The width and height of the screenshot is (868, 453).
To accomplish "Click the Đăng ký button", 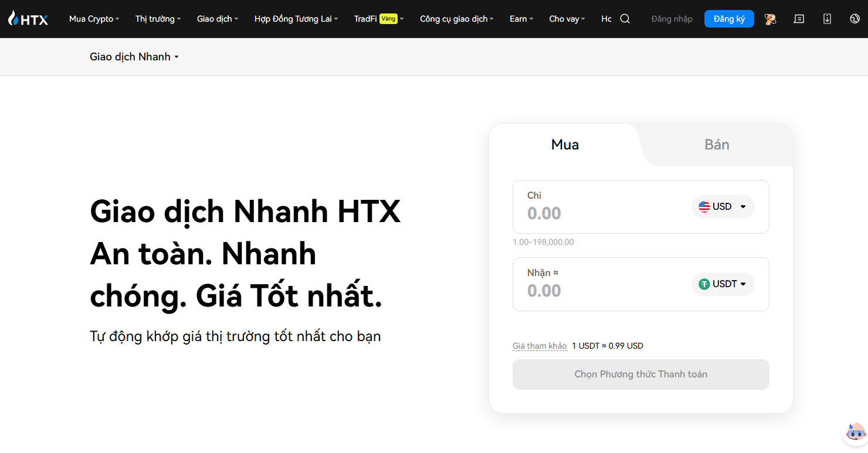I will (729, 19).
